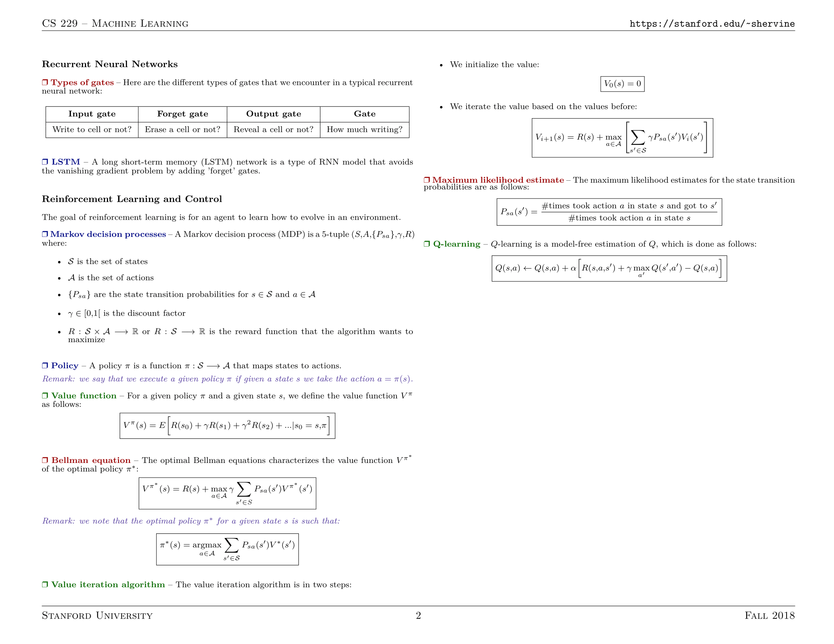Viewport: 834px width, 644px height.
Task: Click 'Stanford University' footer text
Action: 97,615
